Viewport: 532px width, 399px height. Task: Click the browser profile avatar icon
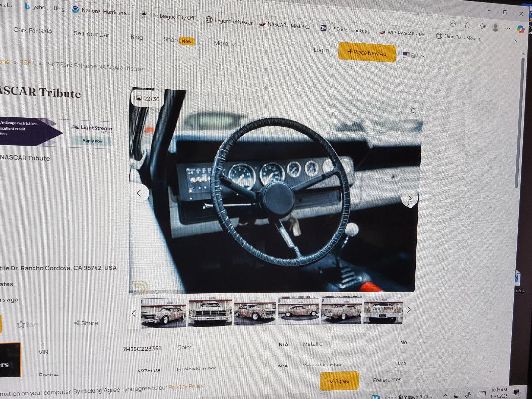coord(495,27)
